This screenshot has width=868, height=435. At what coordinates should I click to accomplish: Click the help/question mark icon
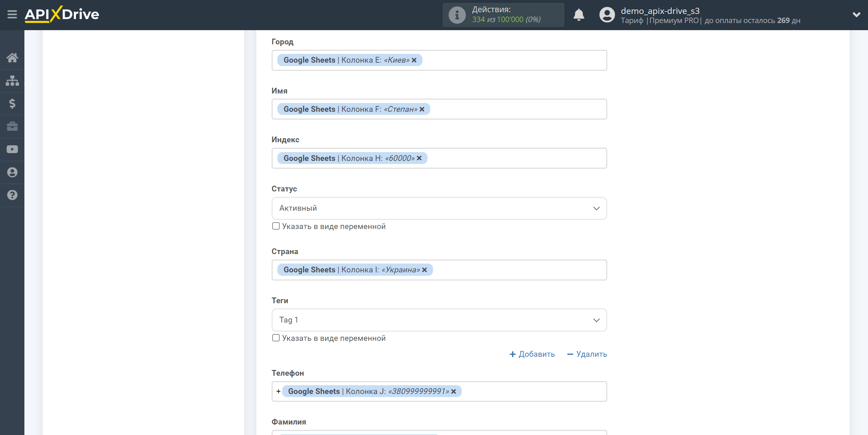12,195
